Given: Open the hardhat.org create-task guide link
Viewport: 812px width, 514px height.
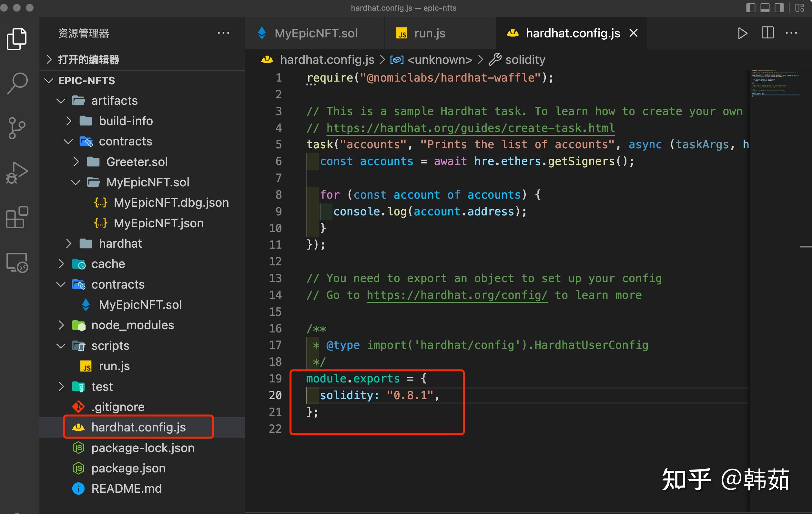Looking at the screenshot, I should (x=471, y=128).
